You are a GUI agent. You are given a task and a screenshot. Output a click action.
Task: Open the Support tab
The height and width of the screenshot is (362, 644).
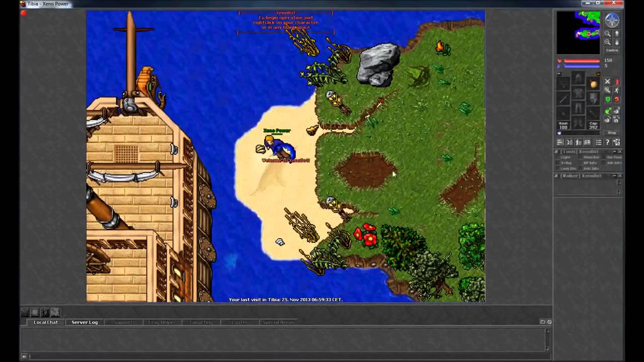pos(123,322)
